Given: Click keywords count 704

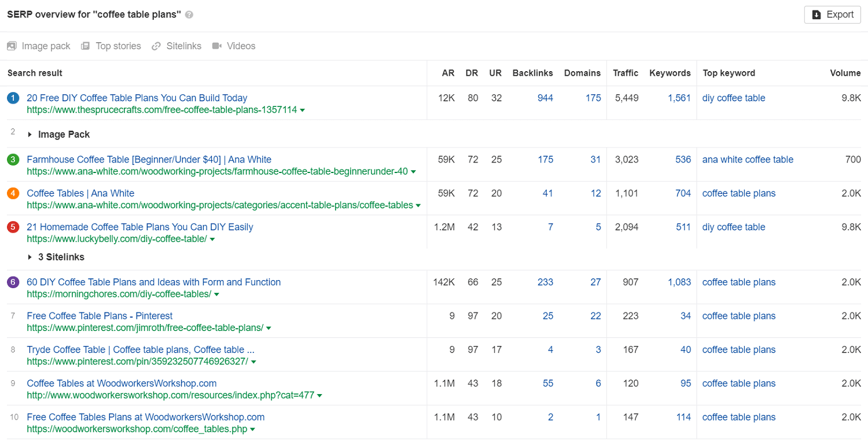Looking at the screenshot, I should tap(683, 193).
